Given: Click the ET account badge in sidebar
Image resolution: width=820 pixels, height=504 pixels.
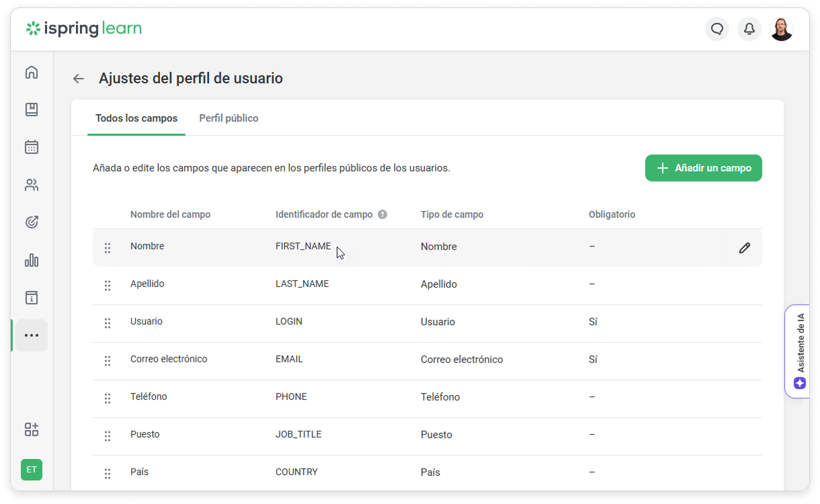Looking at the screenshot, I should point(32,470).
